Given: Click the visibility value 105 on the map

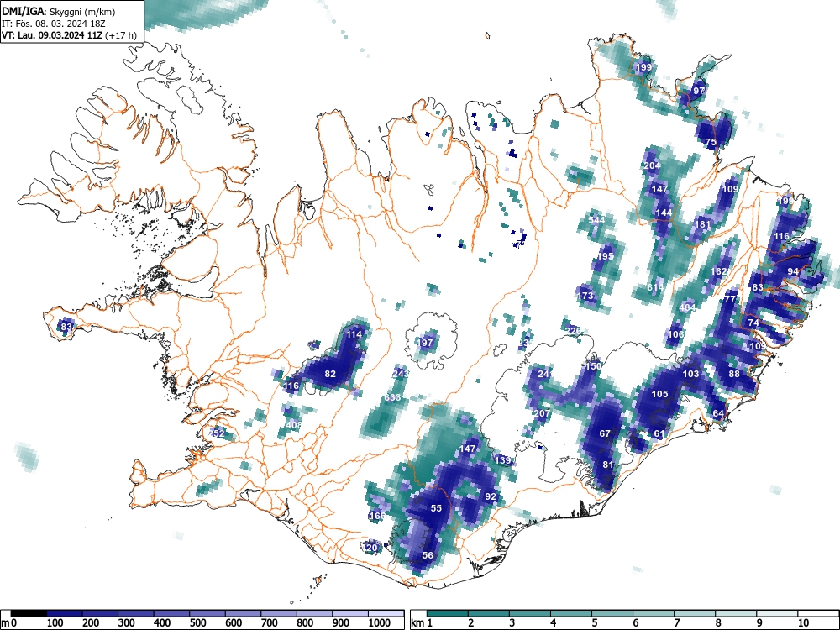Looking at the screenshot, I should click(659, 394).
